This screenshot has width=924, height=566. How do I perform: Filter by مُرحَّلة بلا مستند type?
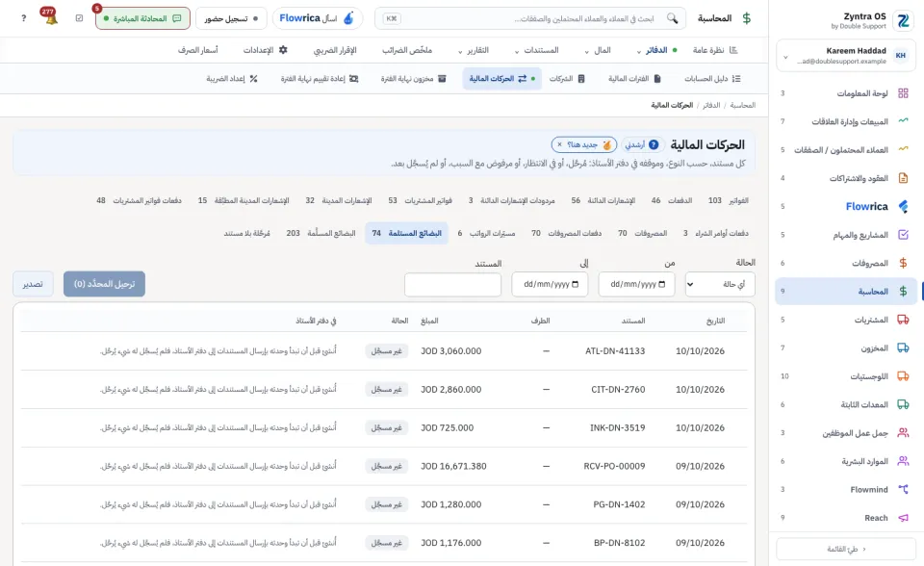247,234
